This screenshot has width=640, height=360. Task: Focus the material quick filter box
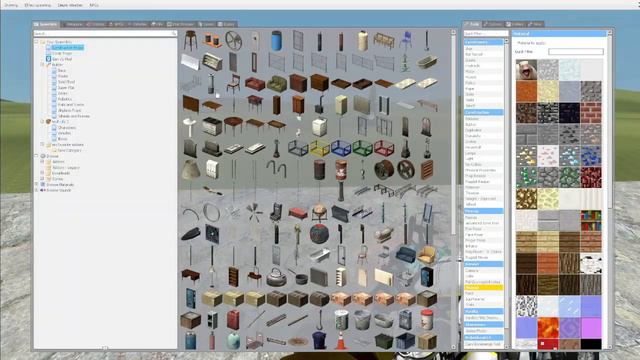(x=576, y=52)
